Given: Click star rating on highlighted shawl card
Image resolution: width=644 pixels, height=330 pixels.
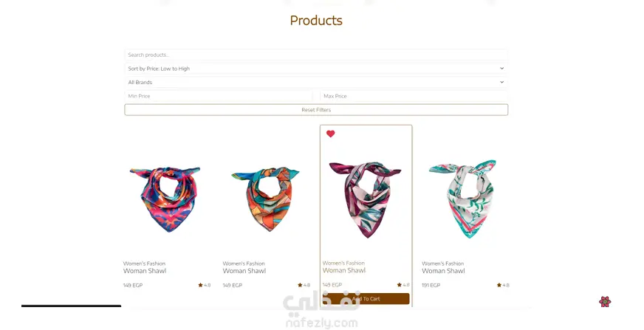Looking at the screenshot, I should [403, 284].
